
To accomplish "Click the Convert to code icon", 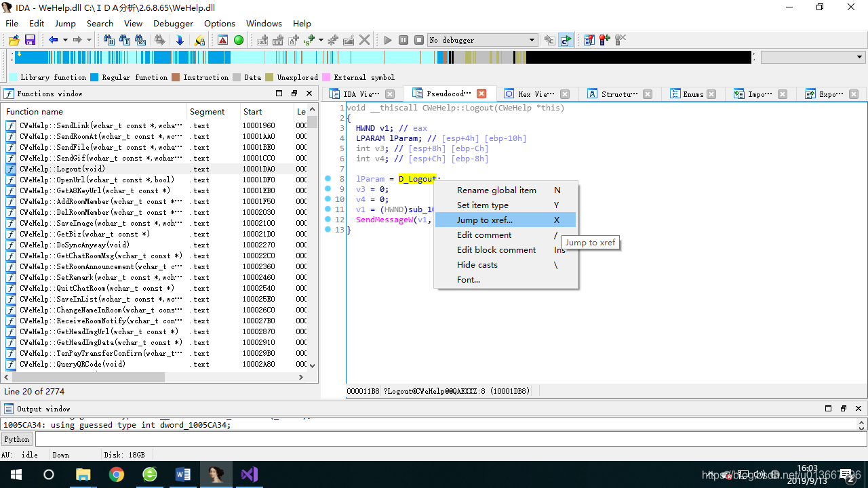I will coord(262,40).
